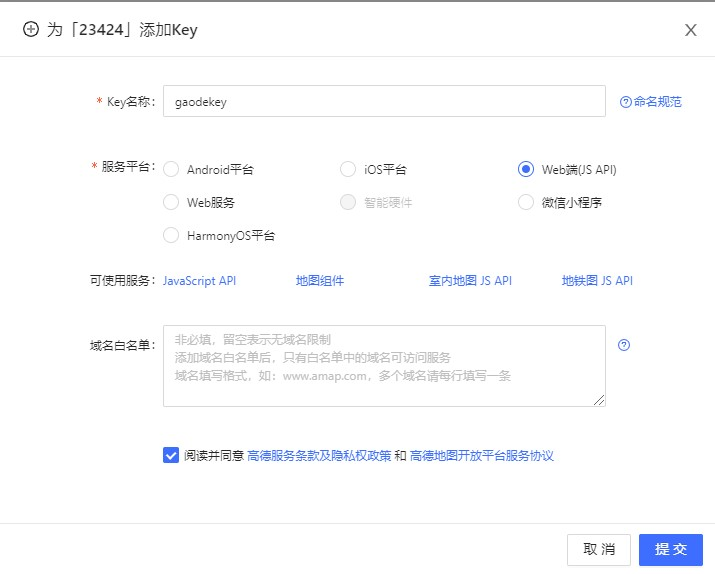Select the HarmonyOS平台 radio button
Screen dimensions: 715x574
(171, 235)
